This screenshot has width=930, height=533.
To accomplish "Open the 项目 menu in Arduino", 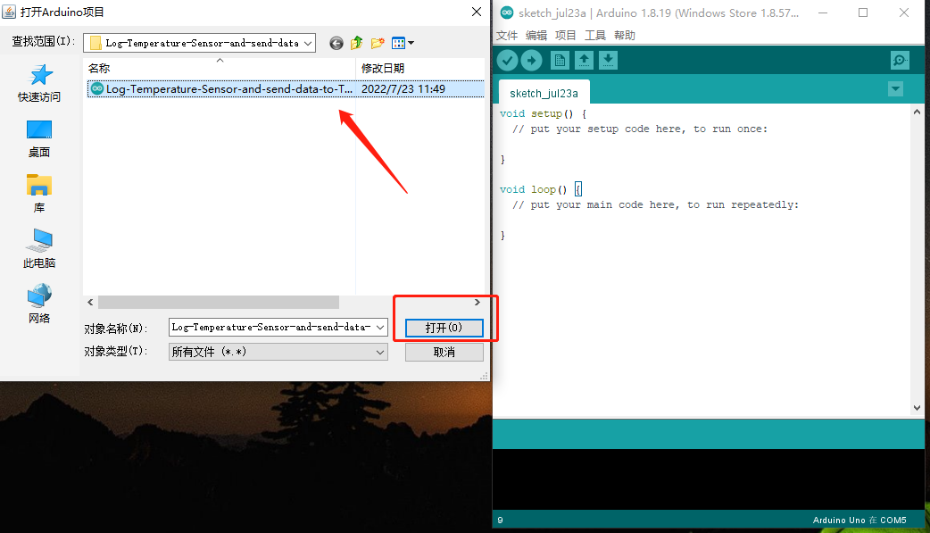I will tap(565, 36).
